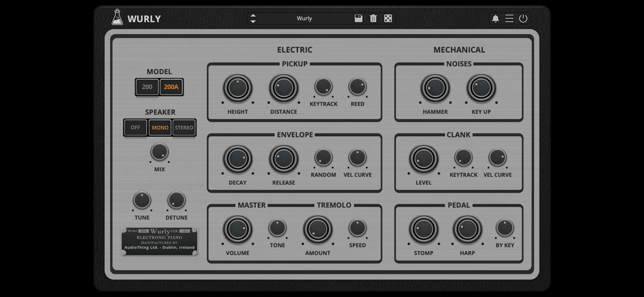Screen dimensions: 644x297
Task: Click the MASTER group label
Action: [x=252, y=205]
